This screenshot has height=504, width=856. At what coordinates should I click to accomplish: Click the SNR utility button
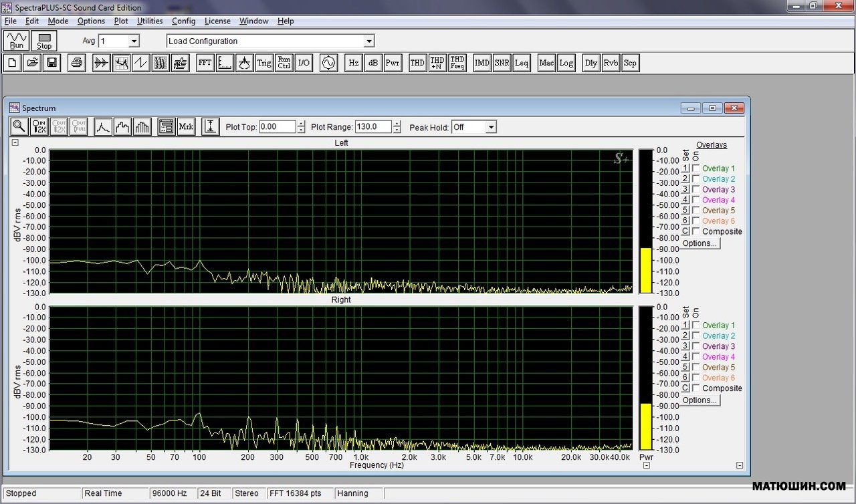tap(502, 63)
